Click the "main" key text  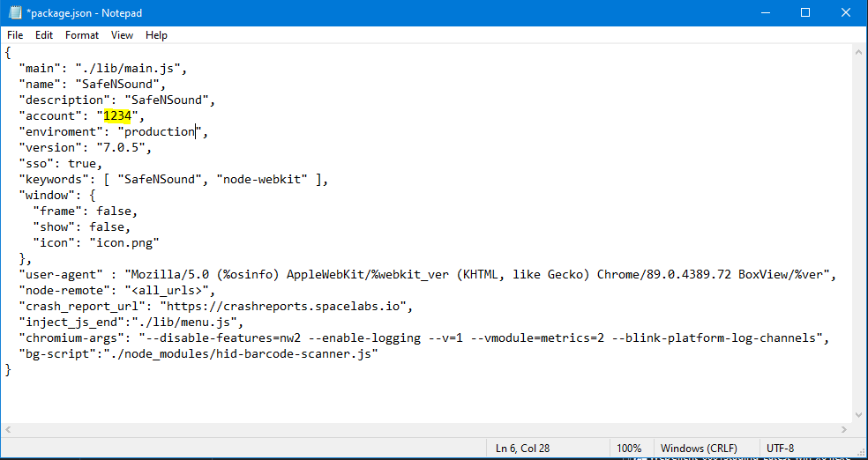click(x=40, y=69)
